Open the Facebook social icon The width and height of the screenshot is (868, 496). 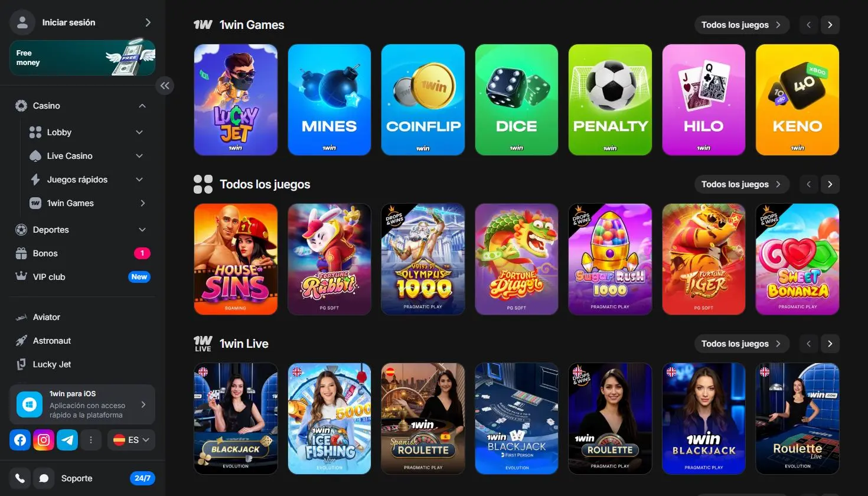[20, 440]
